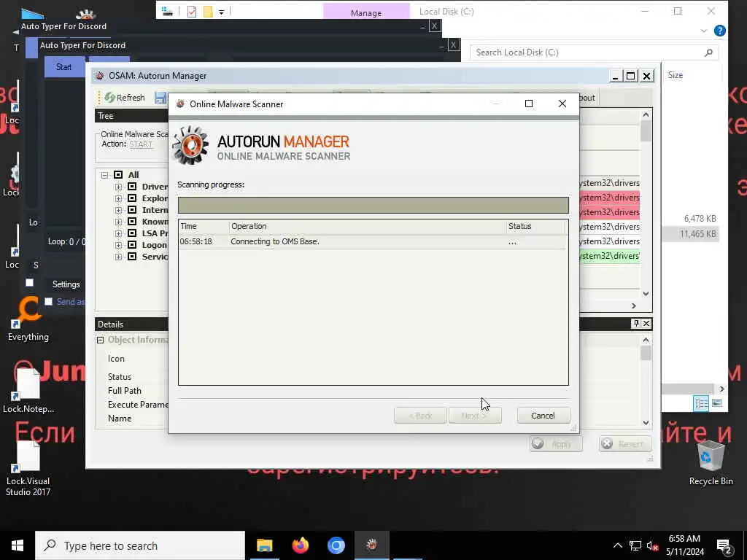Screen dimensions: 747x560
Task: Expand the Drivers tree node
Action: click(x=119, y=187)
